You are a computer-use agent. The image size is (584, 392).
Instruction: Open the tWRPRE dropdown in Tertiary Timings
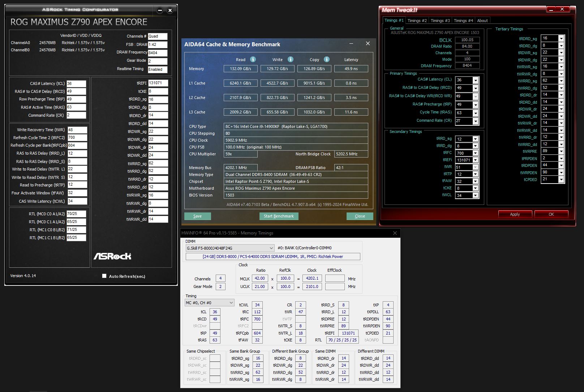[x=561, y=151]
